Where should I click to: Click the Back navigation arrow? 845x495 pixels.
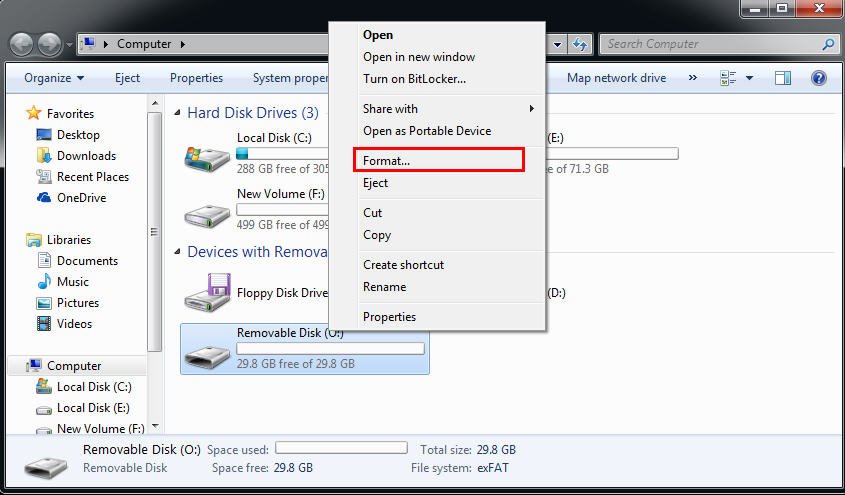[22, 44]
